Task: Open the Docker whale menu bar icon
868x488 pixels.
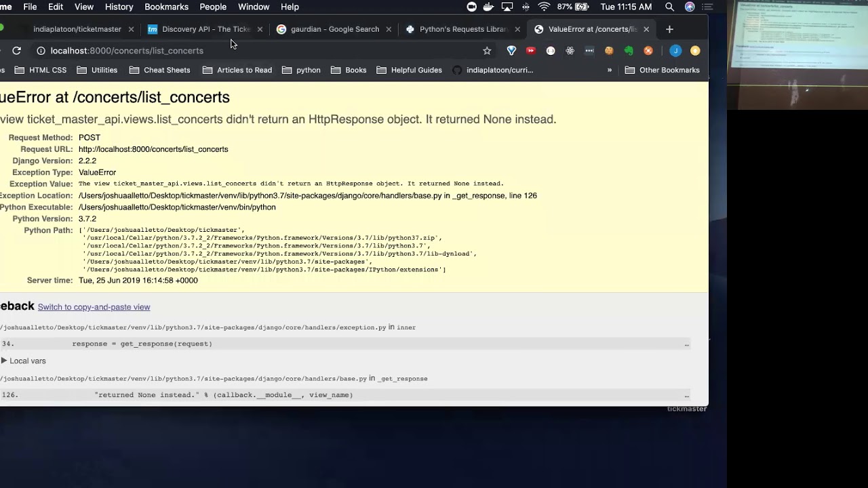Action: click(x=489, y=7)
